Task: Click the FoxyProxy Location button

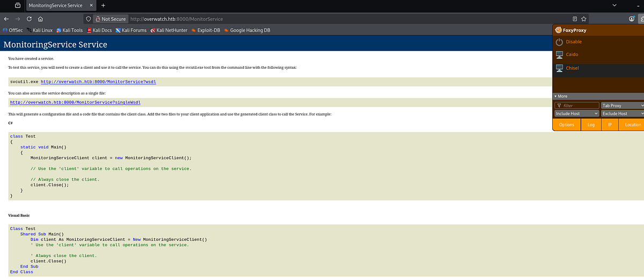Action: [x=633, y=125]
